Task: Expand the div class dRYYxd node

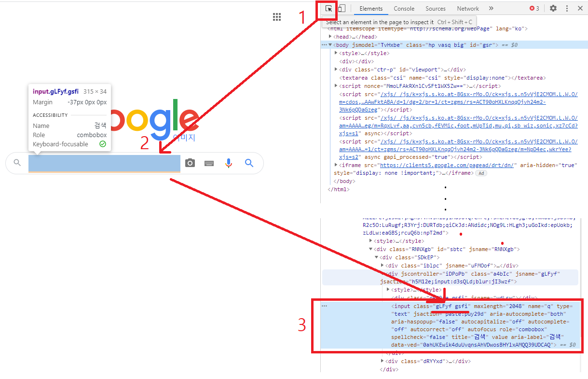Action: (x=383, y=361)
